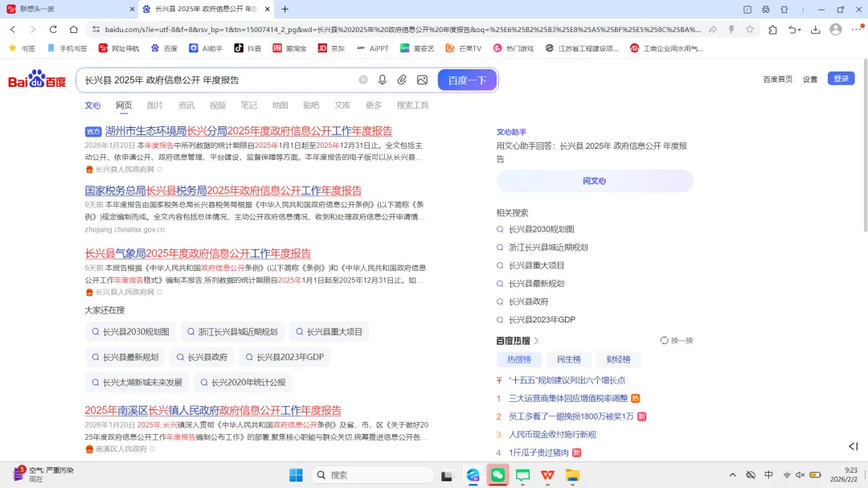Click the 换一换 refresh link

[677, 341]
